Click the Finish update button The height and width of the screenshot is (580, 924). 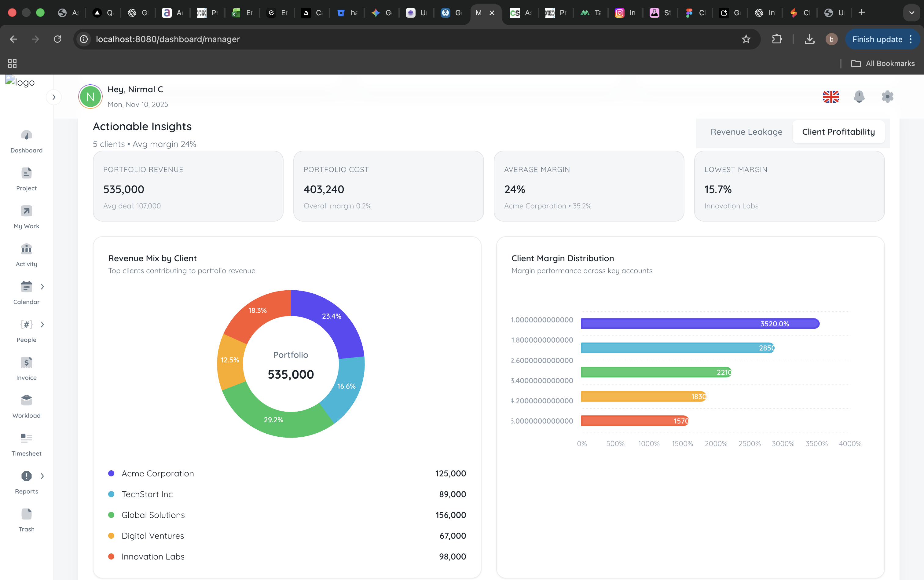click(877, 39)
